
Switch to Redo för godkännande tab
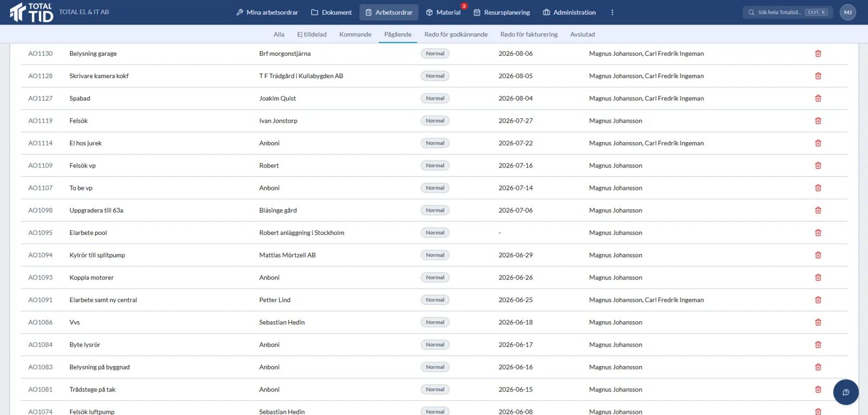[x=456, y=34]
